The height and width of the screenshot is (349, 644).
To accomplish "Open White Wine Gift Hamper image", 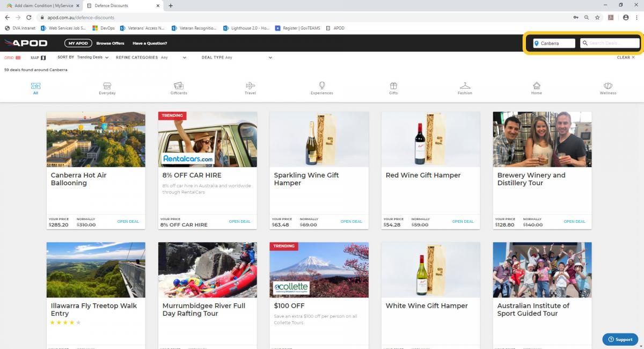I will pyautogui.click(x=431, y=270).
